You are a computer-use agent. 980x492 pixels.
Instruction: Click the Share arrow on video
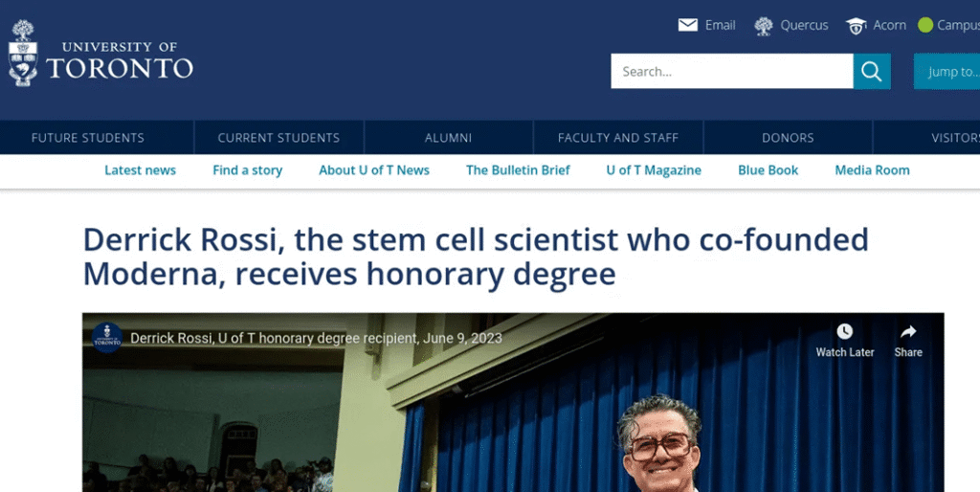pyautogui.click(x=908, y=331)
